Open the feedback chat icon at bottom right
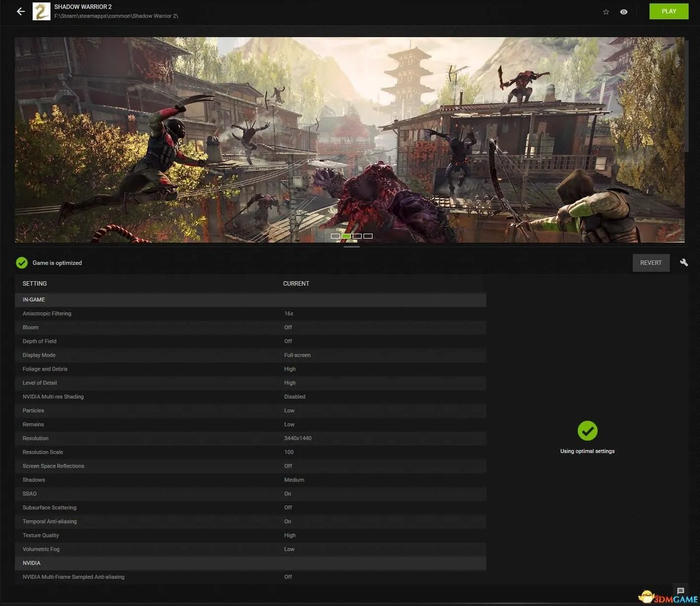This screenshot has width=700, height=606. [x=680, y=591]
